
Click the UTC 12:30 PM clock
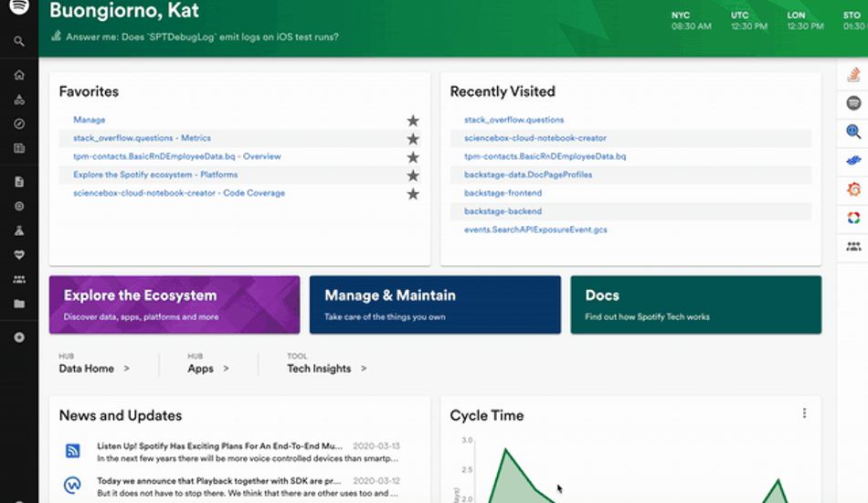[x=749, y=20]
